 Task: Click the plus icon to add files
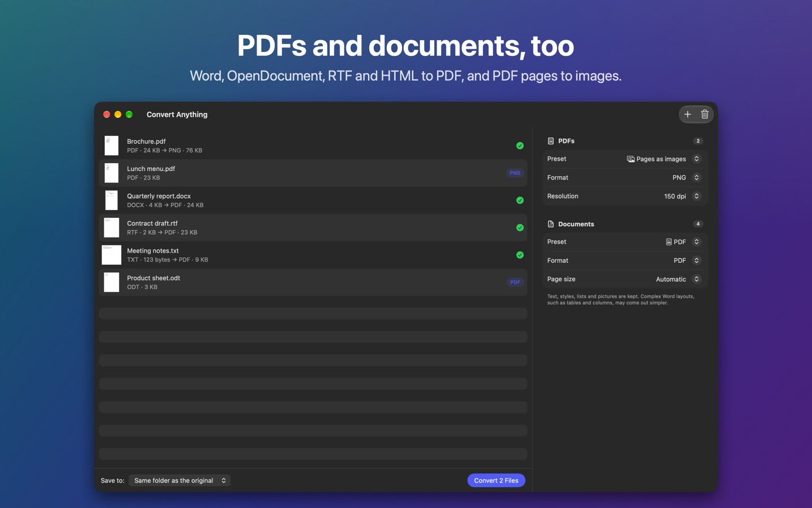[x=687, y=115]
